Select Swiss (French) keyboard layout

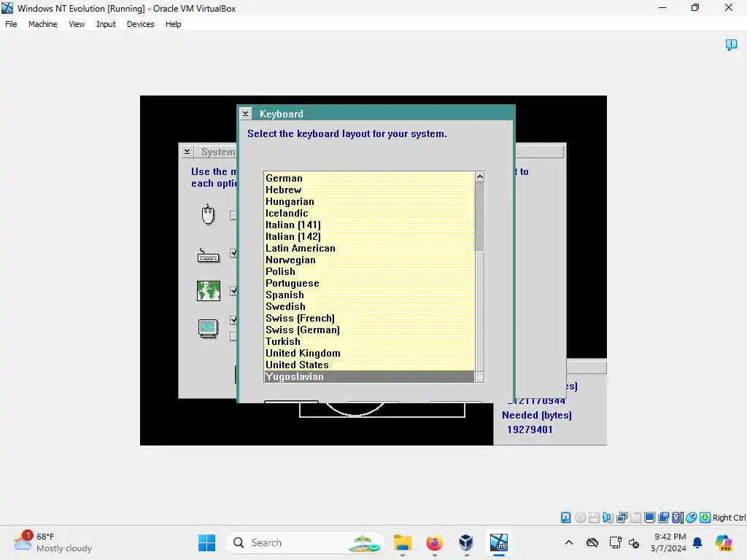pos(369,318)
